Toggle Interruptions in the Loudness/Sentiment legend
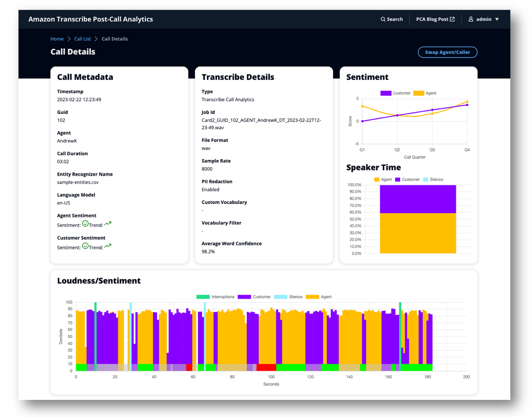Viewport: 532px width, 417px height. 215,297
